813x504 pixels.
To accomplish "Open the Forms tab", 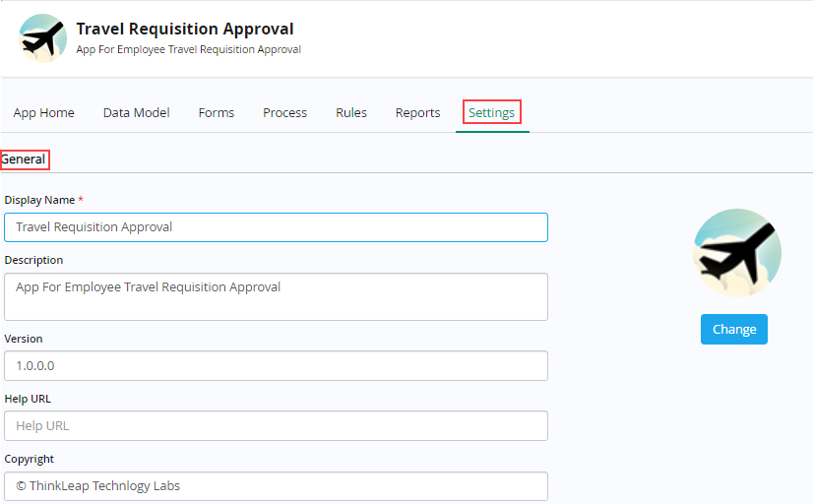I will [217, 112].
